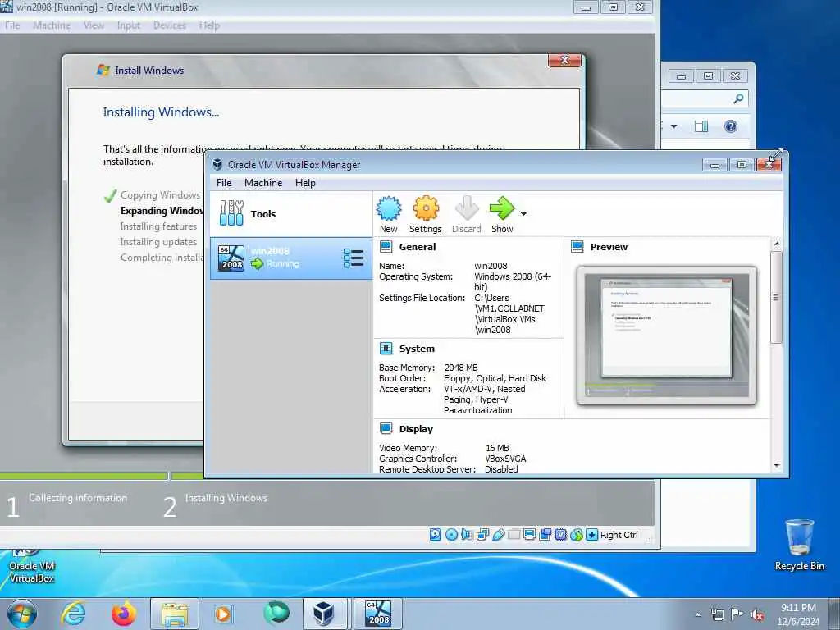This screenshot has width=840, height=630.
Task: Click the Explorer search magnifier icon
Action: coord(738,98)
